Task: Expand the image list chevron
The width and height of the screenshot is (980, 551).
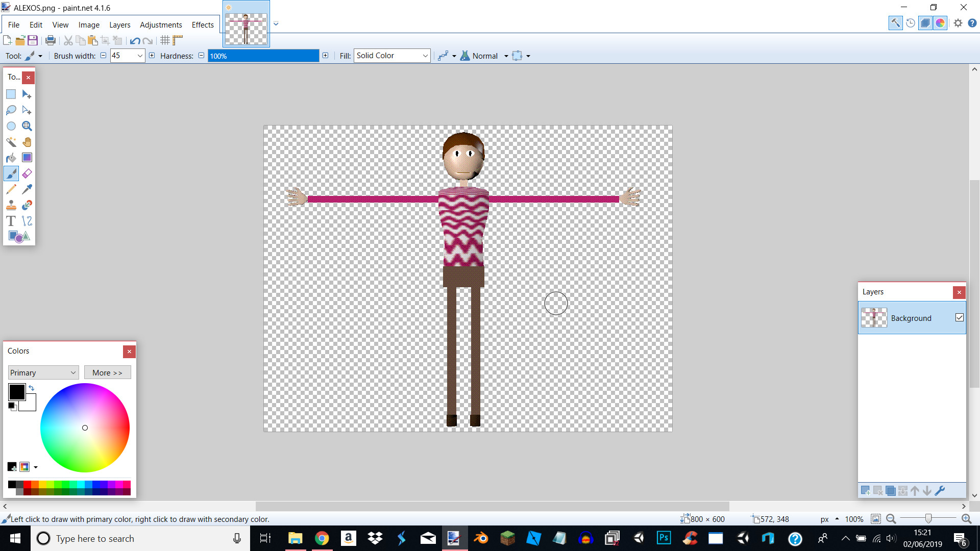Action: tap(276, 23)
